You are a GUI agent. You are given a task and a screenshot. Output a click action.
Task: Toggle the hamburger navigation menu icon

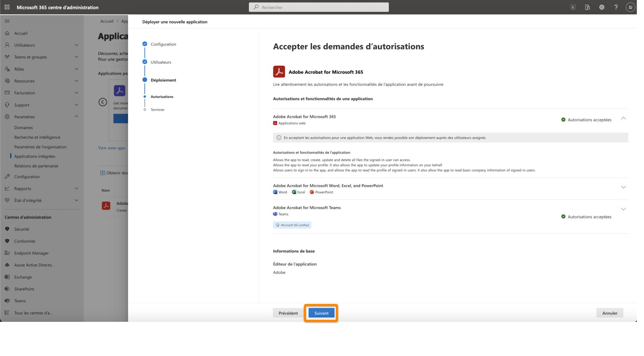[x=7, y=21]
